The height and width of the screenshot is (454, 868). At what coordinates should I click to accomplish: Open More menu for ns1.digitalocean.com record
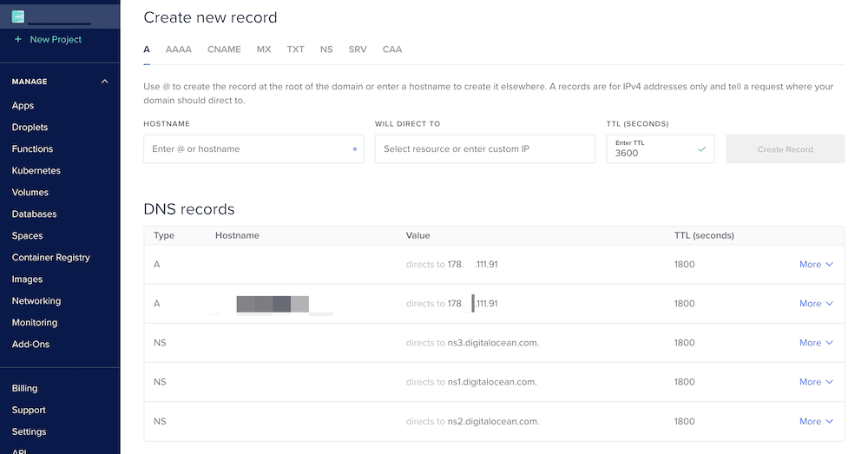pos(816,382)
